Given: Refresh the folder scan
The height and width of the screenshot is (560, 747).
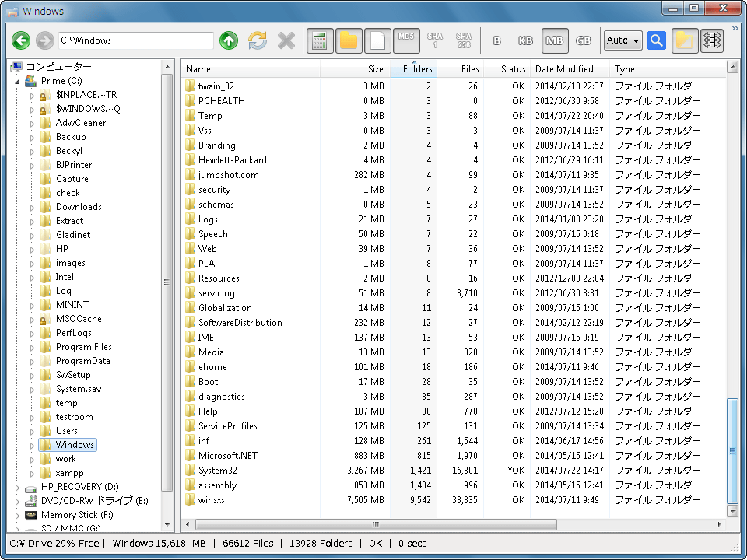Looking at the screenshot, I should [258, 40].
